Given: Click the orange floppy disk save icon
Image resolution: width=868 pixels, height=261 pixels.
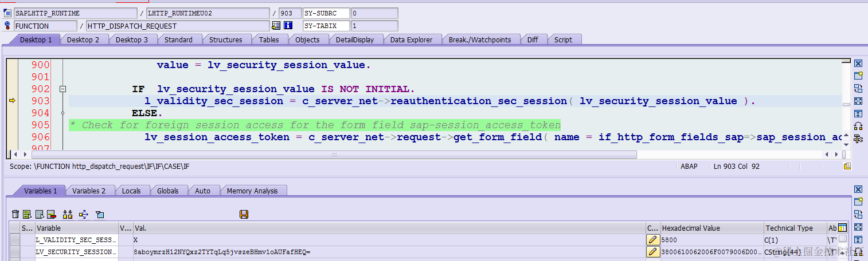Looking at the screenshot, I should (244, 215).
